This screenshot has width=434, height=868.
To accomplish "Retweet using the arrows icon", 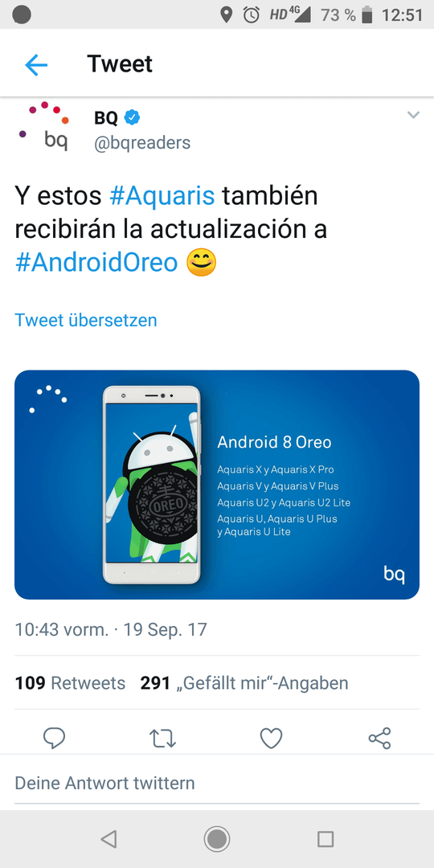I will (162, 739).
